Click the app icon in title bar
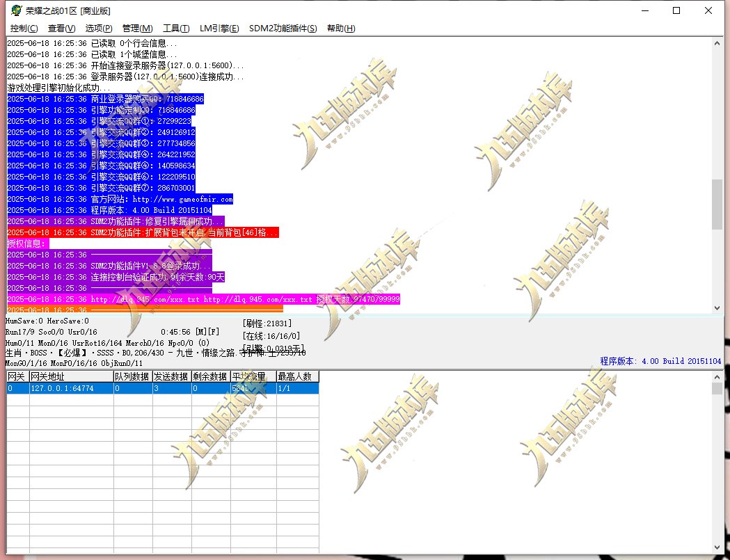 click(x=16, y=10)
